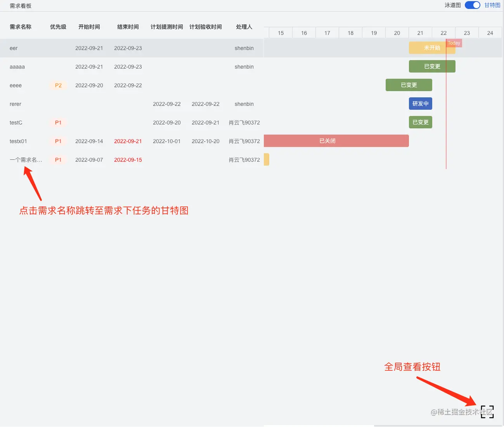
Task: Click planned test date 2022-10-01
Action: point(167,141)
